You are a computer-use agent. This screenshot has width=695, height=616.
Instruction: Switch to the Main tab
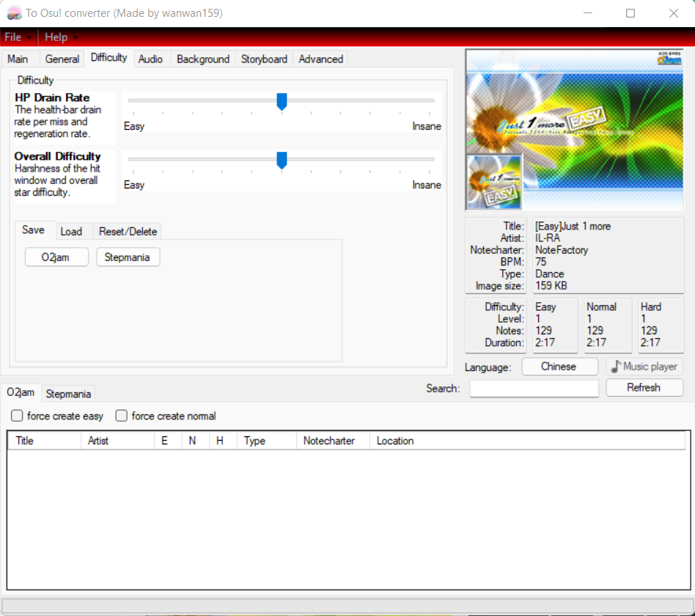pyautogui.click(x=18, y=59)
